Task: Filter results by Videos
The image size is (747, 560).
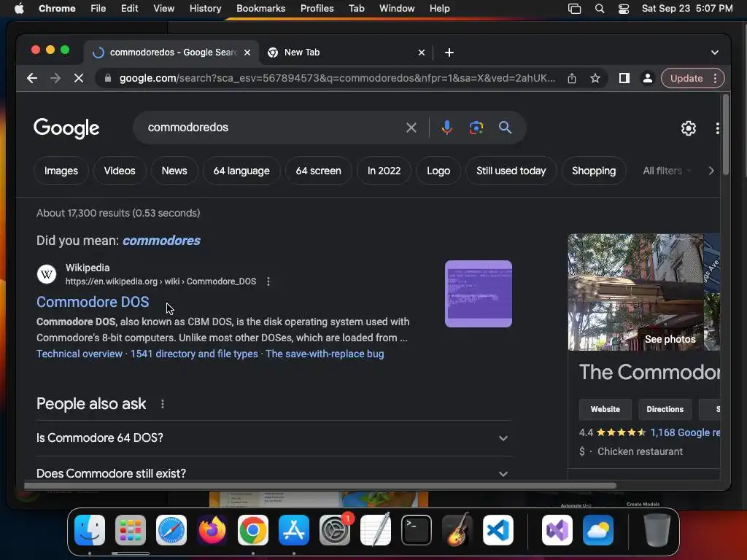Action: click(120, 171)
